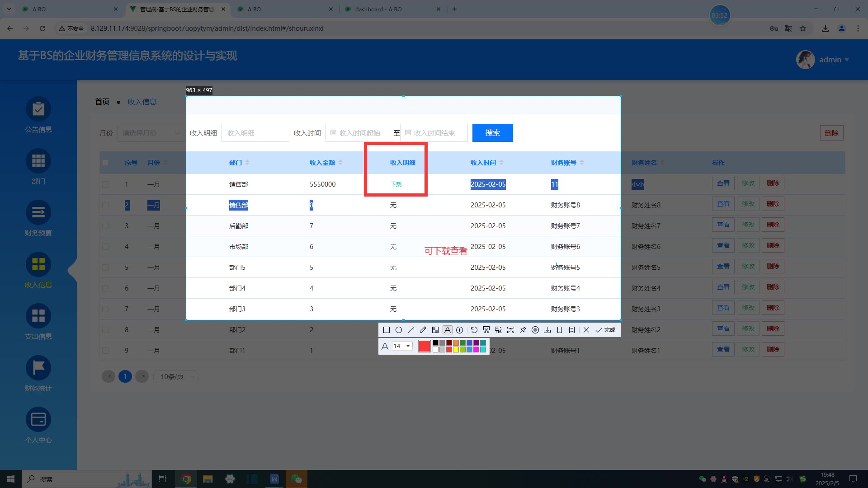
Task: Click 完成 to finish screenshot
Action: (x=605, y=330)
